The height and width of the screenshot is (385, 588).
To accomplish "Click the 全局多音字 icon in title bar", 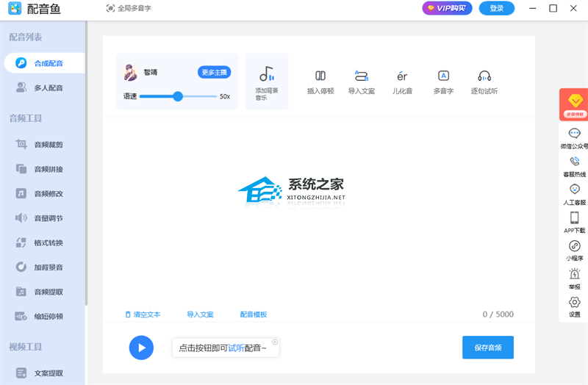I will point(110,8).
